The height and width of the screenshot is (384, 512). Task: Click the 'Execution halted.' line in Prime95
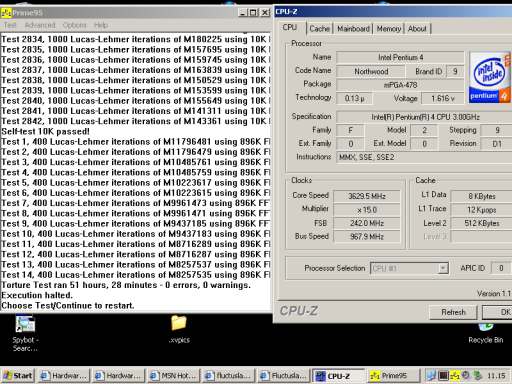pos(37,295)
